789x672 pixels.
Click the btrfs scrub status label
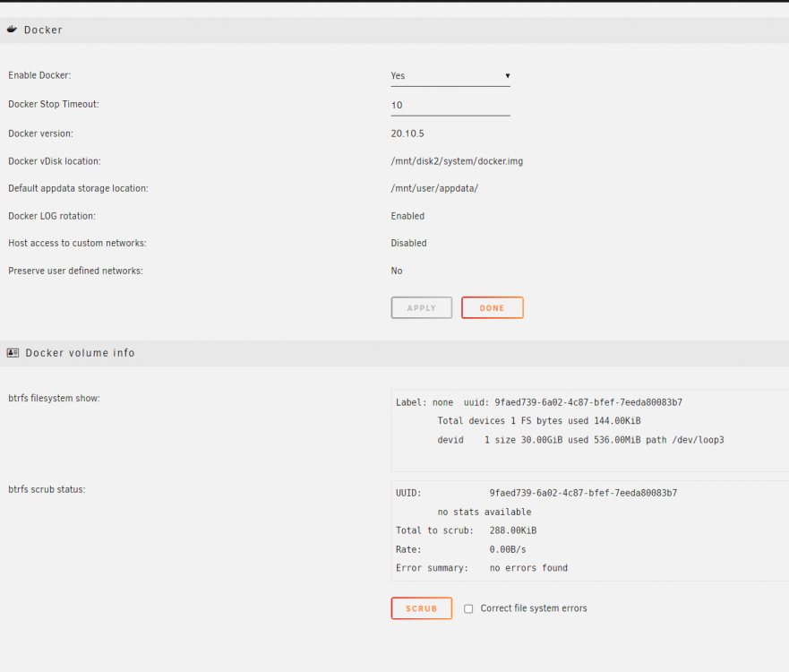click(x=47, y=489)
